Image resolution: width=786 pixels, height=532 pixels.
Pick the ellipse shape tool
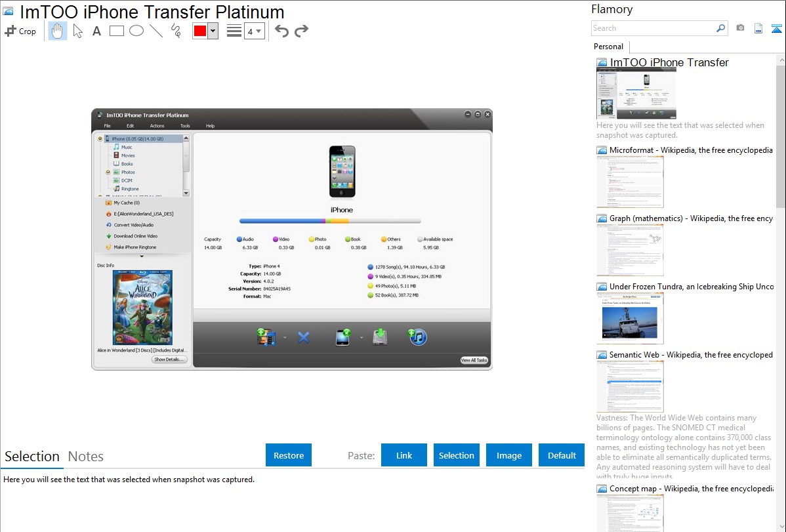point(136,31)
